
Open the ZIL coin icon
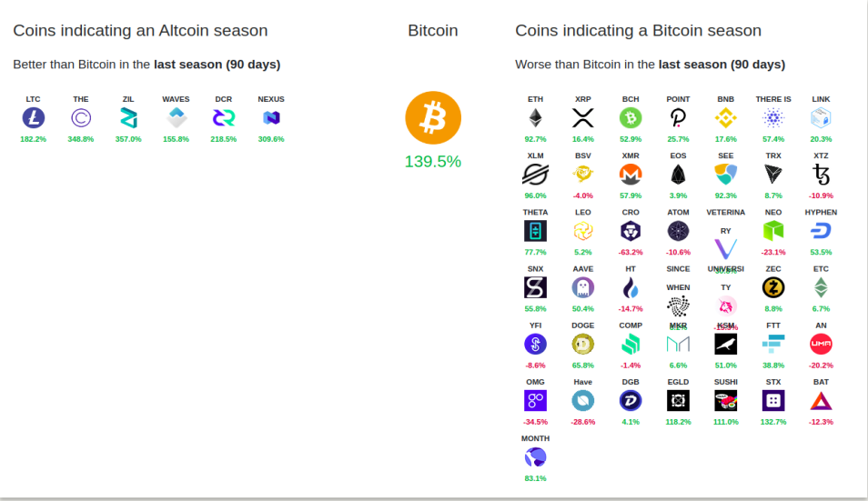coord(128,118)
